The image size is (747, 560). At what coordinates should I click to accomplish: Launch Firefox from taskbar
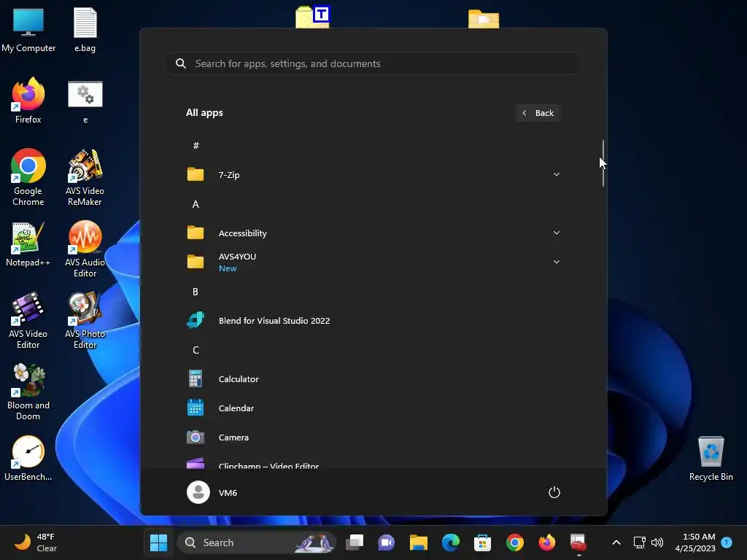point(547,542)
